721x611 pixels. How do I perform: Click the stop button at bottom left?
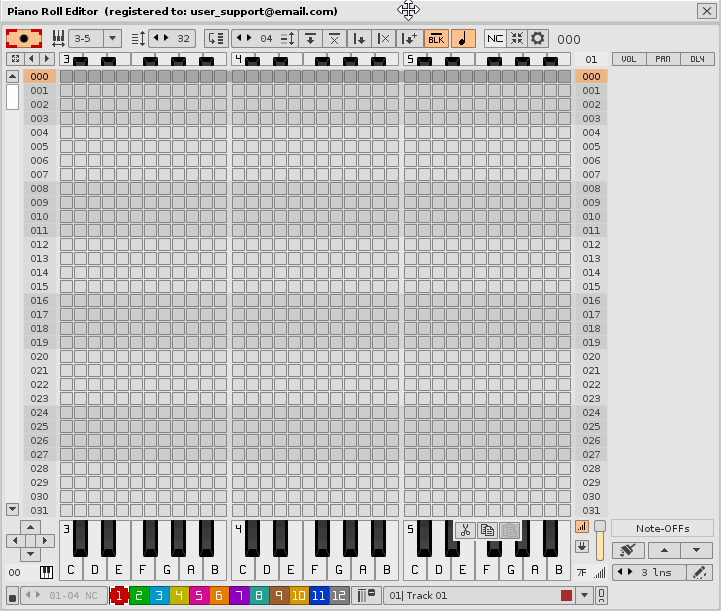point(12,596)
